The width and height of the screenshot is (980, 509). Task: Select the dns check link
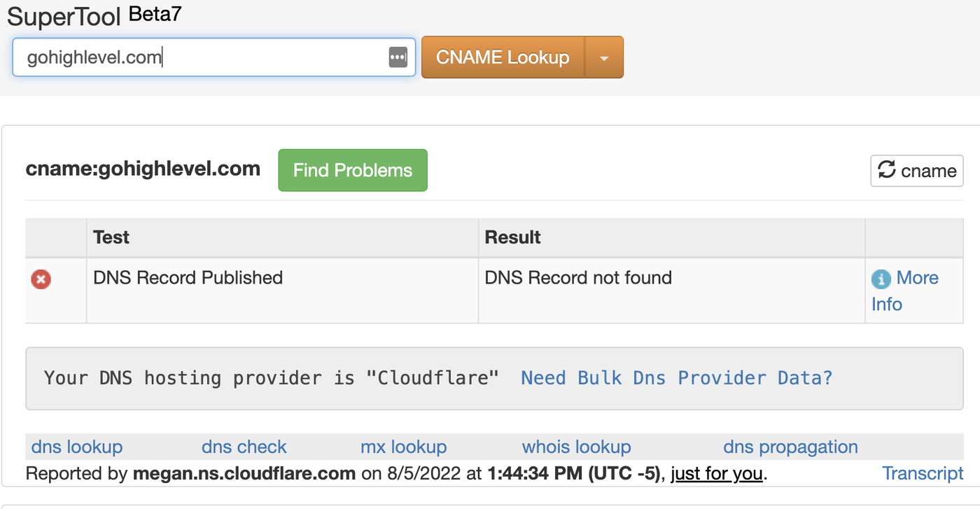click(x=244, y=447)
